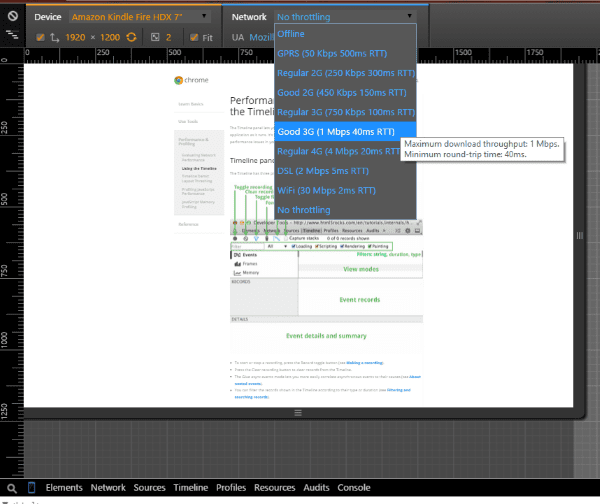This screenshot has height=504, width=600.
Task: Toggle the Fit checkbox
Action: 194,37
